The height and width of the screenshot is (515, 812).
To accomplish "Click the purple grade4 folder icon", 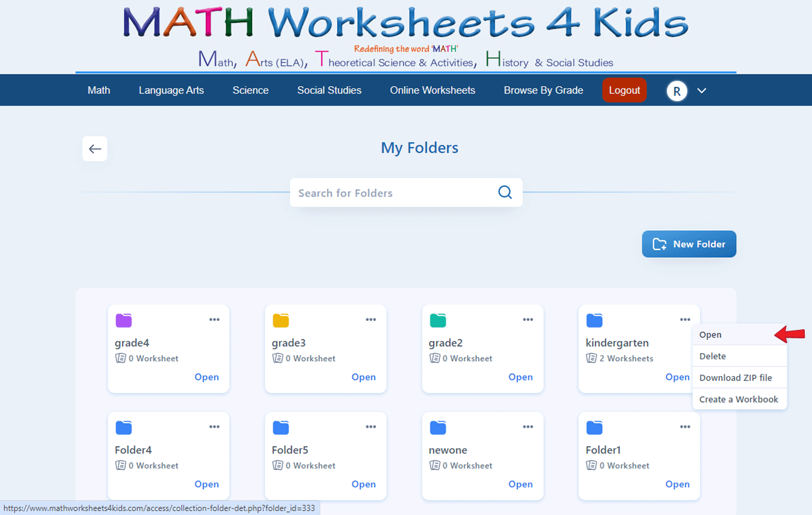I will [x=123, y=320].
